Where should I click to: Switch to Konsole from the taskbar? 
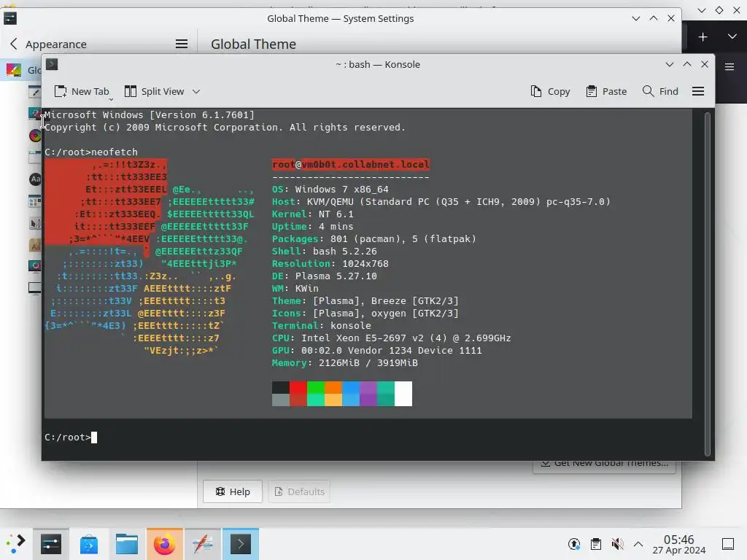[x=241, y=544]
